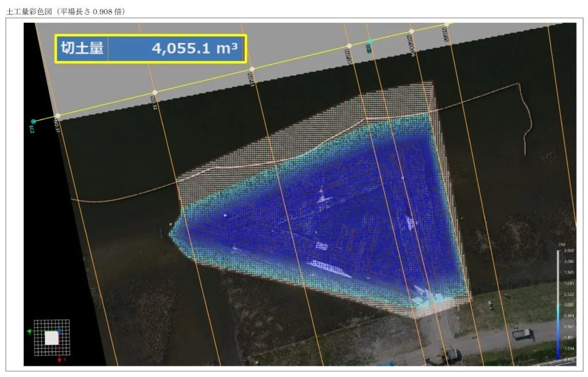Click the 4,055.1 m³ volume value
The image size is (588, 377).
(195, 48)
